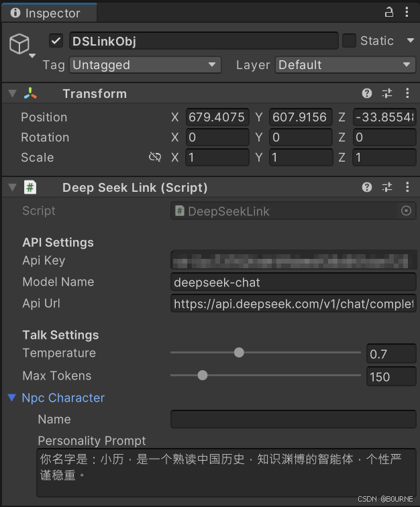
Task: Click the Scale label
Action: [x=37, y=158]
